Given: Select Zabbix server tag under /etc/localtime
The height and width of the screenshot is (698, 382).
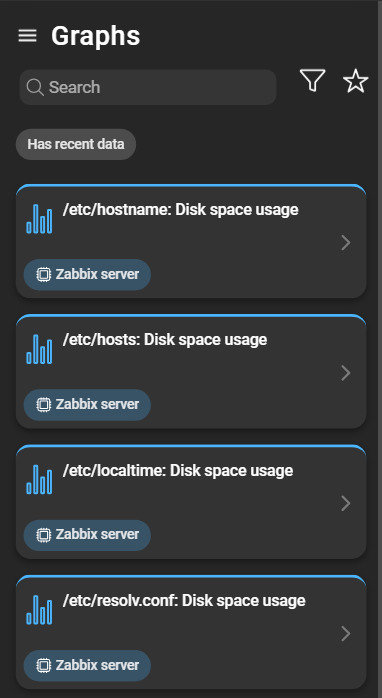Looking at the screenshot, I should pos(87,535).
